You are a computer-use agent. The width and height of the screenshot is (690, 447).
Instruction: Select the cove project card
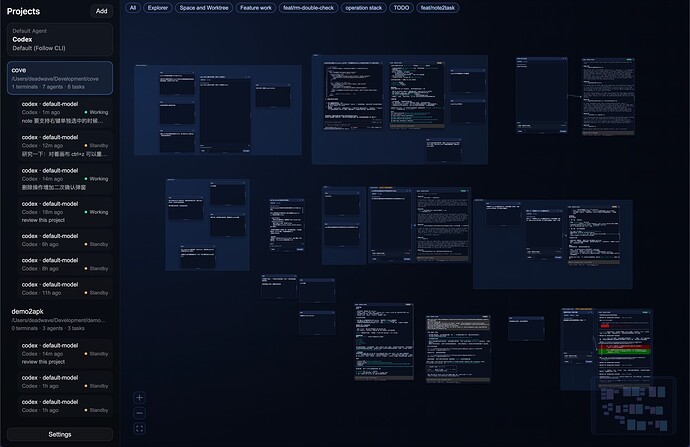point(60,78)
